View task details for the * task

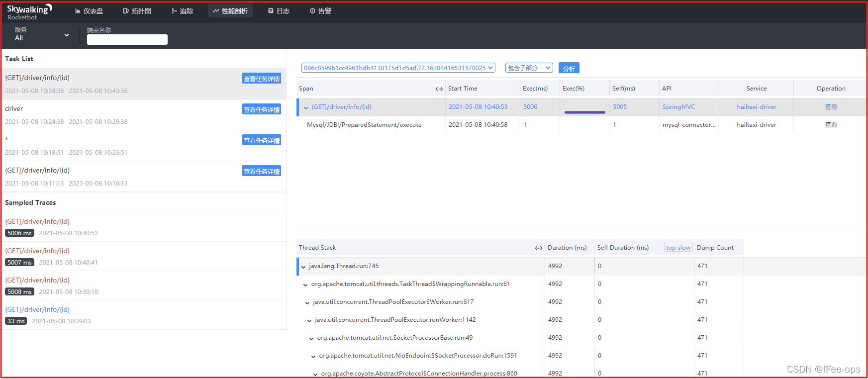[262, 140]
